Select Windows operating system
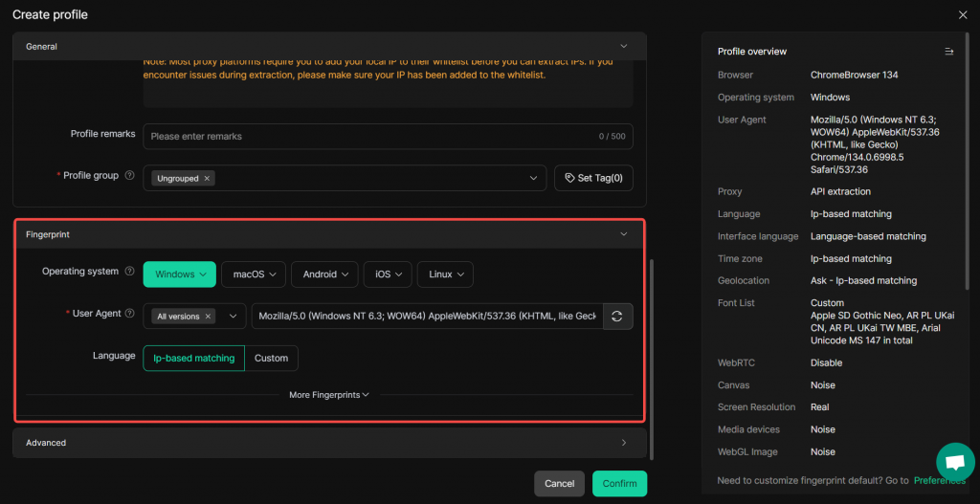 pyautogui.click(x=180, y=274)
